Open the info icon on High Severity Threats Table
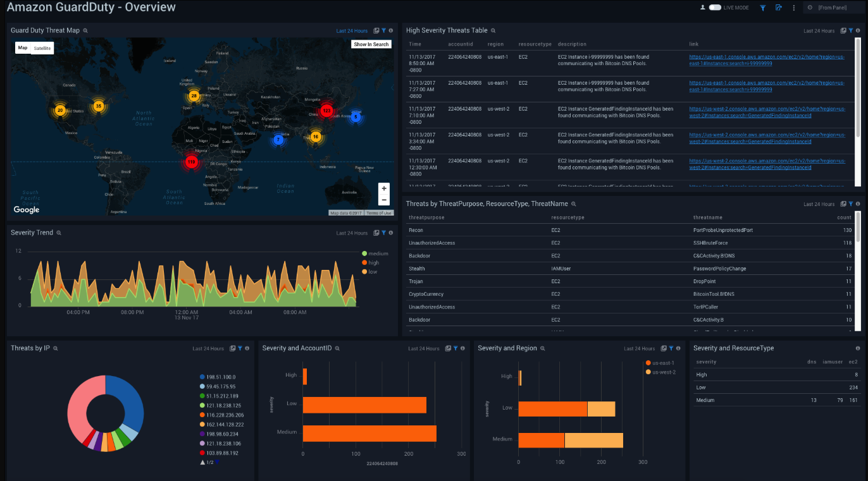868x481 pixels. tap(859, 30)
